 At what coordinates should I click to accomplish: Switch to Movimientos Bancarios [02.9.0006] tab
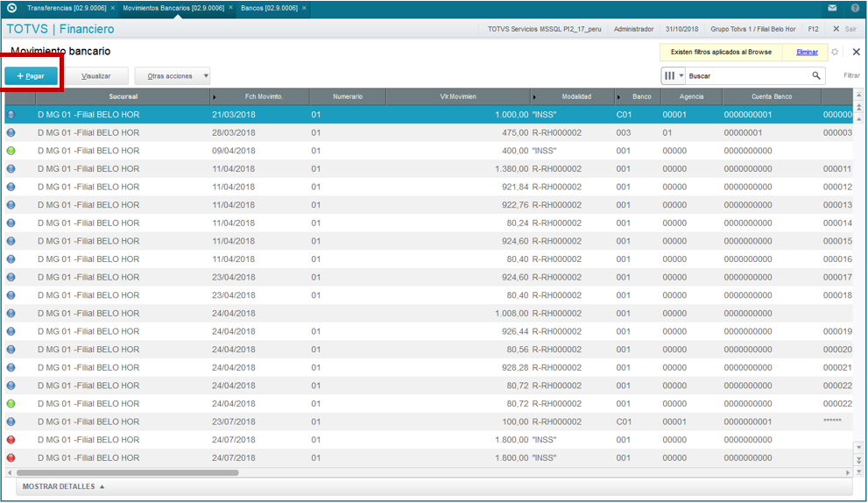click(173, 8)
